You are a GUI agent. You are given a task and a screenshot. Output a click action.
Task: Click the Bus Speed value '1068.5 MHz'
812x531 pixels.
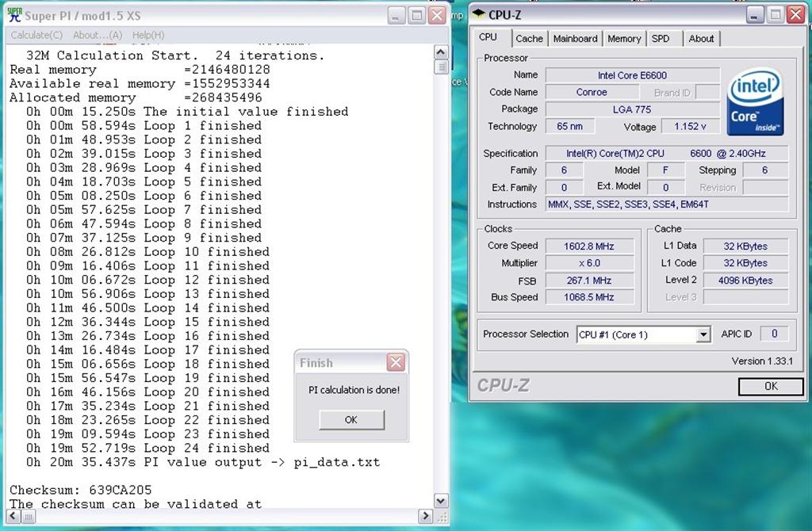(x=589, y=297)
